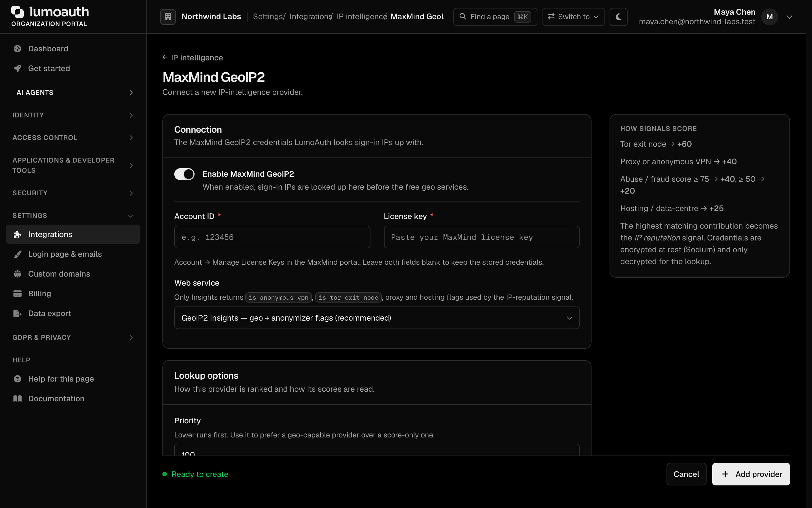Viewport: 812px width, 508px height.
Task: Click the Lookup options heading
Action: [x=206, y=376]
